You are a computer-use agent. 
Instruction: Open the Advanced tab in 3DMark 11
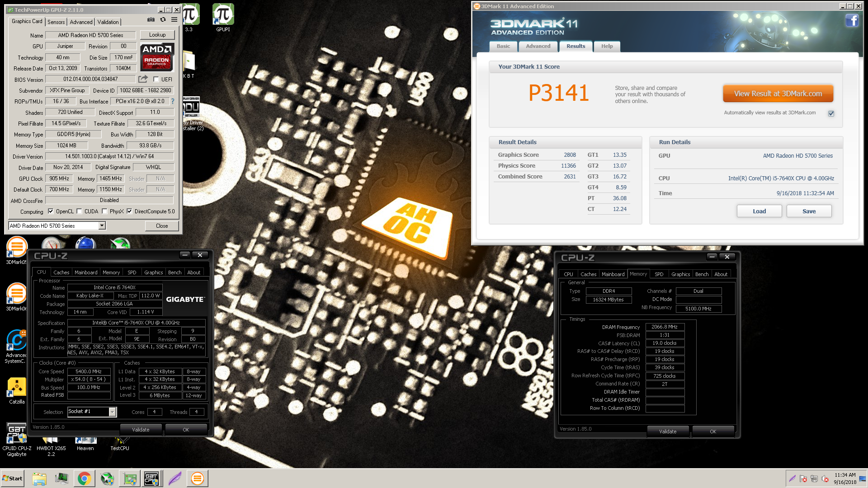coord(538,47)
